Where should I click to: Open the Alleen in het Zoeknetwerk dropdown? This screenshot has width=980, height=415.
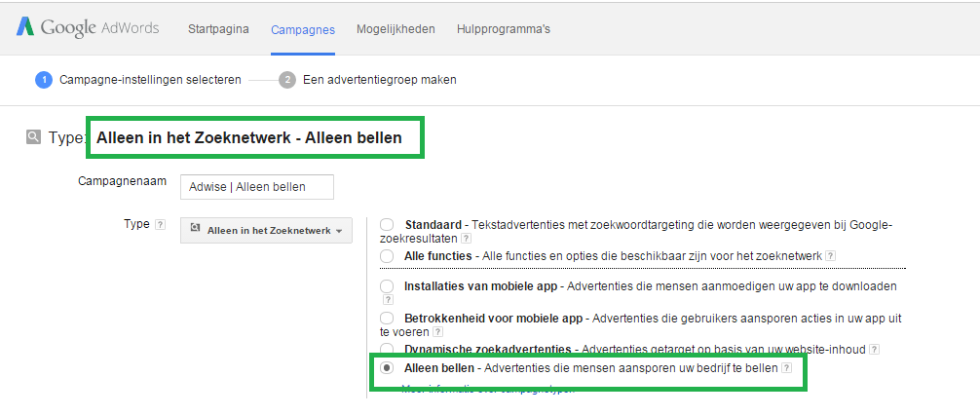tap(266, 230)
